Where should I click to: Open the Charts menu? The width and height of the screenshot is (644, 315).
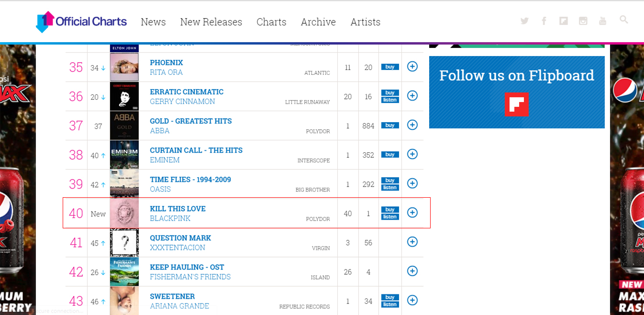(271, 22)
